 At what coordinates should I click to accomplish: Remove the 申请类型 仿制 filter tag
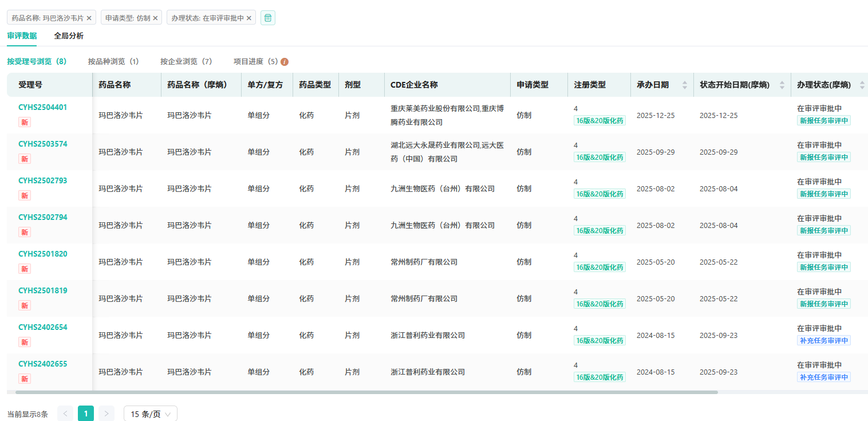155,18
